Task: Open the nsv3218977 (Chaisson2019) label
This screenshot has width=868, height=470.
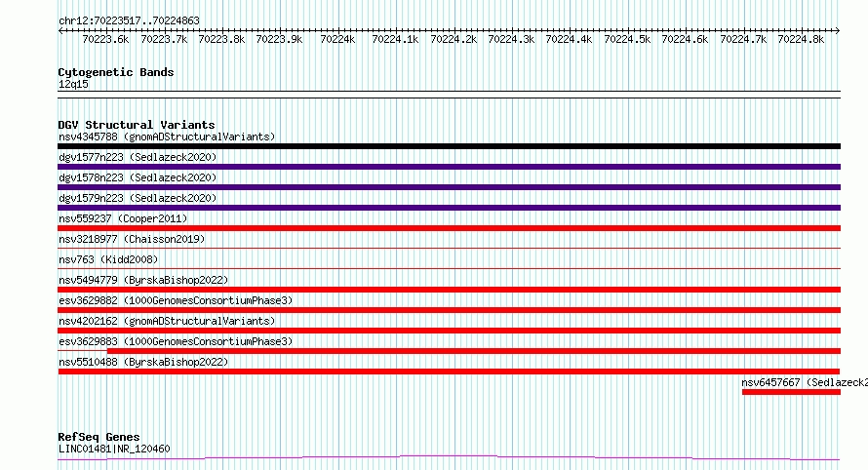Action: point(132,239)
